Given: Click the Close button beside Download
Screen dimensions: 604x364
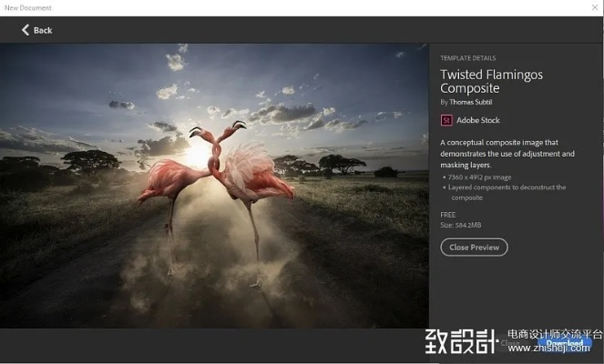Looking at the screenshot, I should coord(511,344).
